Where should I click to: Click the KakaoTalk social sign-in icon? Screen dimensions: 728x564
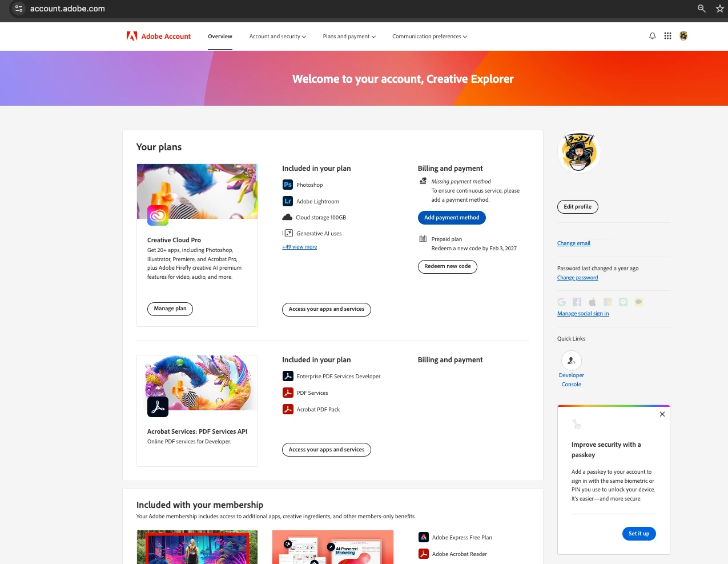point(639,302)
